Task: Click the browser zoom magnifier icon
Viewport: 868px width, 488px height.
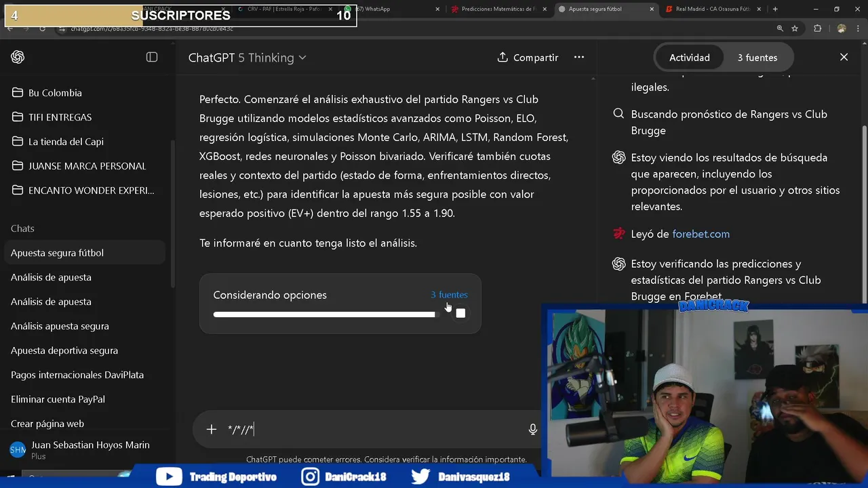Action: pos(780,28)
